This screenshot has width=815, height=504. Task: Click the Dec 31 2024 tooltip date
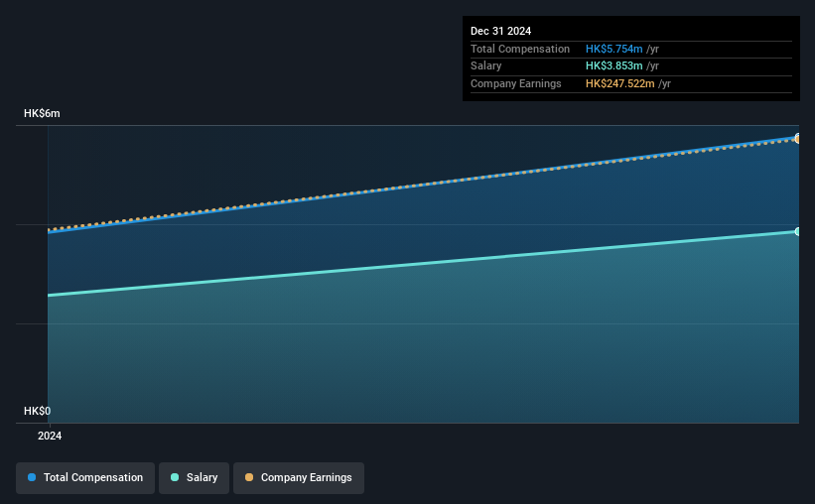pyautogui.click(x=500, y=31)
